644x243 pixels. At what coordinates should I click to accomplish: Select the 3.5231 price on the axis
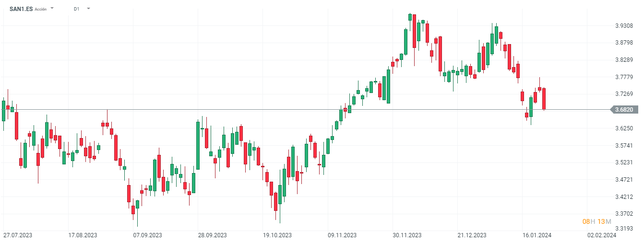coord(624,162)
